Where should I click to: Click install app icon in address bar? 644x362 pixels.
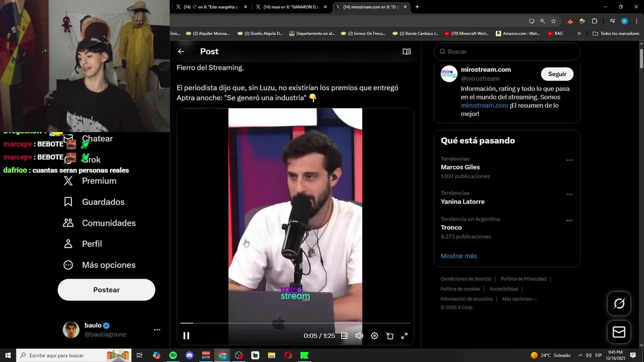pyautogui.click(x=532, y=21)
